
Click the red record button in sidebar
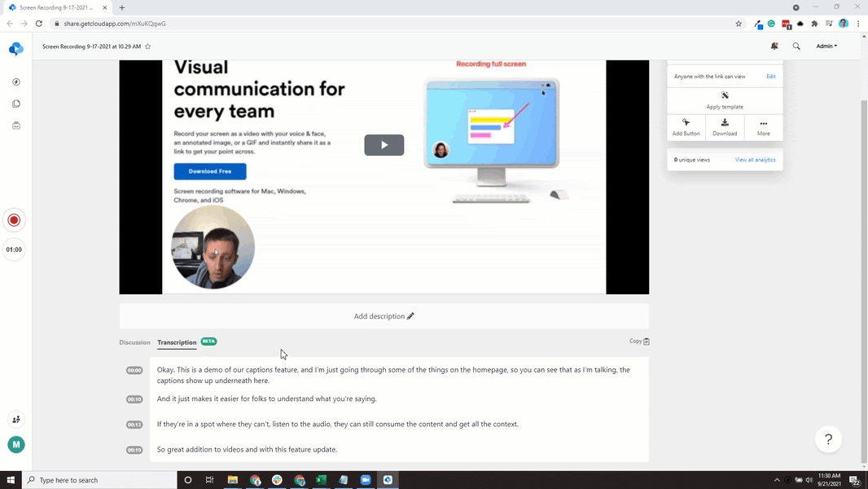[14, 220]
